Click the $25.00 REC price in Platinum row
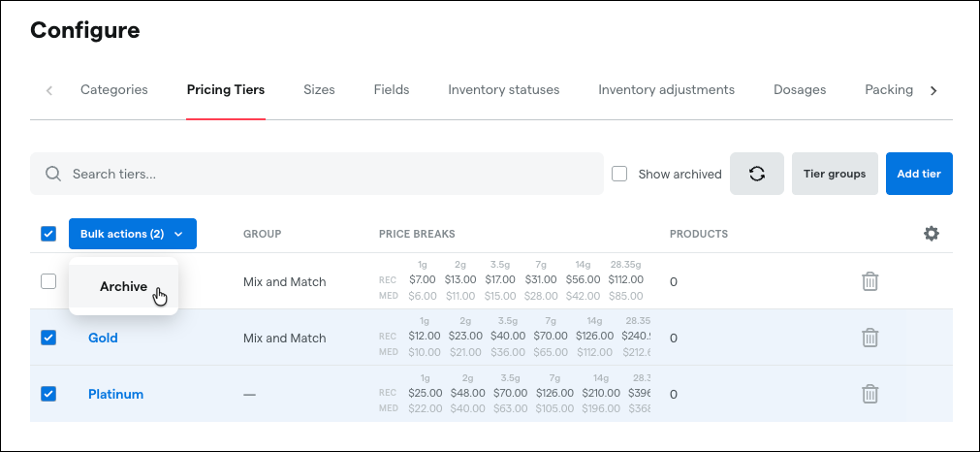Screen dimensions: 980x452 click(425, 393)
